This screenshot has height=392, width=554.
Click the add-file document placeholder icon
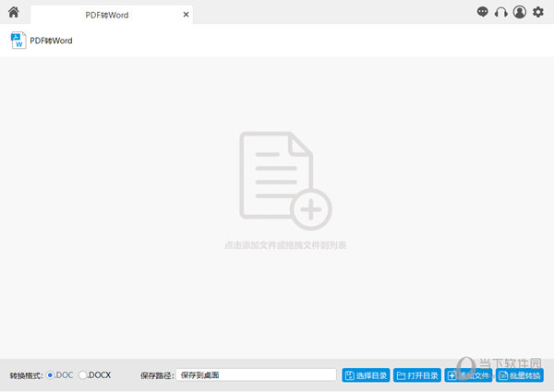pos(285,181)
